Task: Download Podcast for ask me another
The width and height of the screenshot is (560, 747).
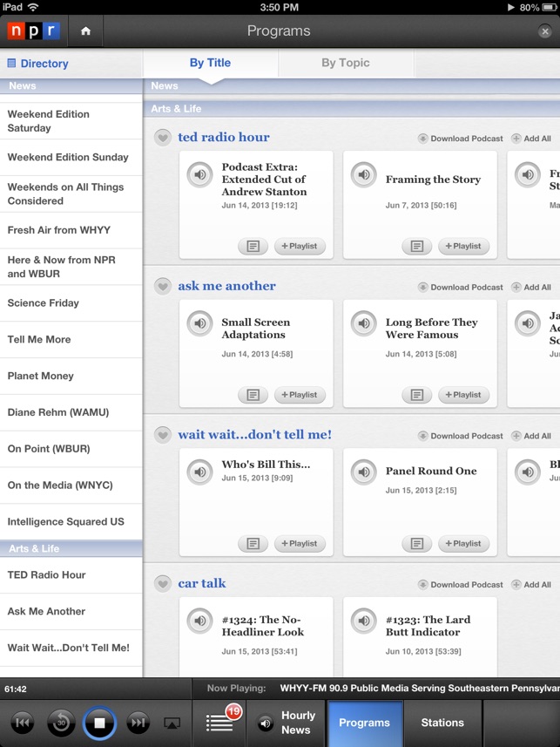Action: (461, 288)
